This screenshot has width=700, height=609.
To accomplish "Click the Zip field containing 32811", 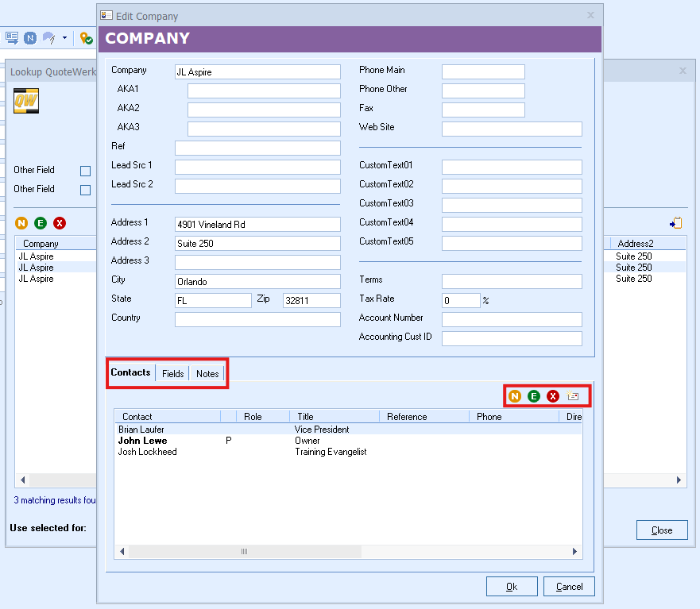I will tap(311, 300).
